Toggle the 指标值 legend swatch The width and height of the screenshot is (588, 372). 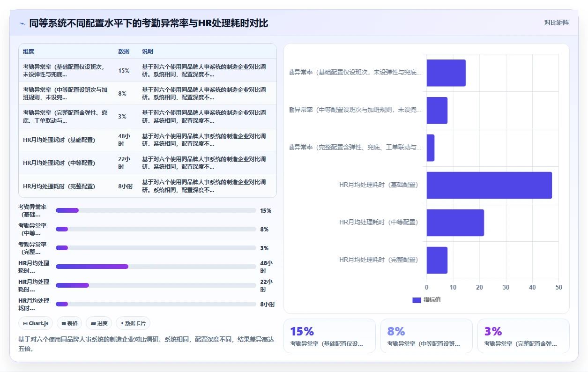point(417,300)
